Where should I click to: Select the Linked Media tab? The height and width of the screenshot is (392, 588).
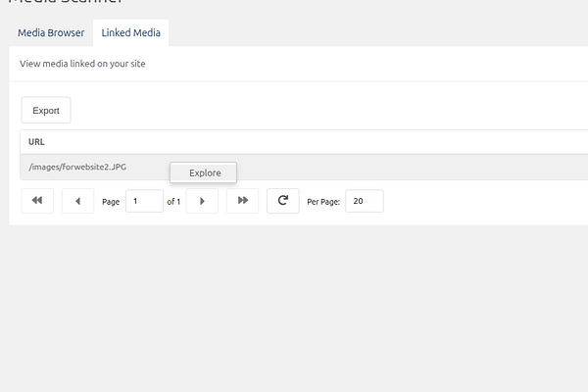(131, 33)
